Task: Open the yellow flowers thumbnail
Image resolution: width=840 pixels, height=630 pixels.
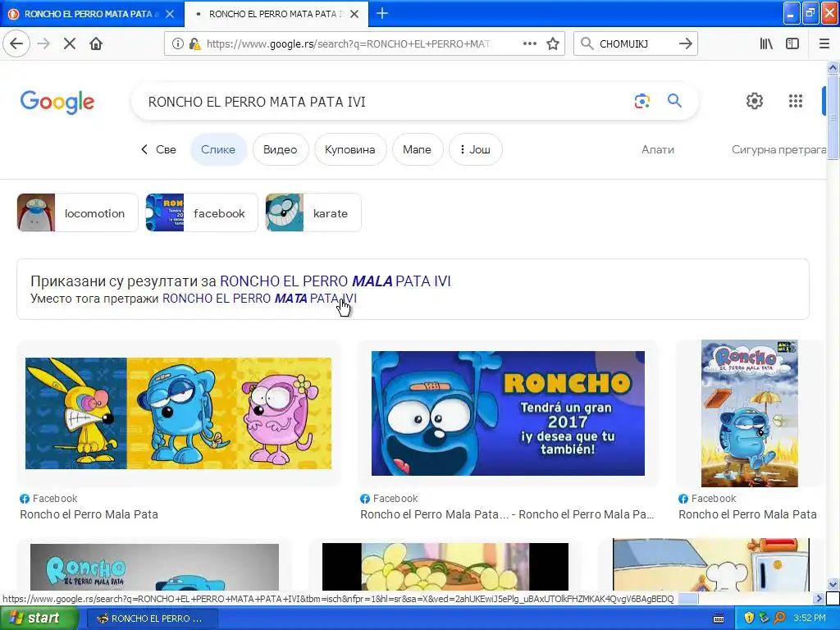Action: coord(445,567)
